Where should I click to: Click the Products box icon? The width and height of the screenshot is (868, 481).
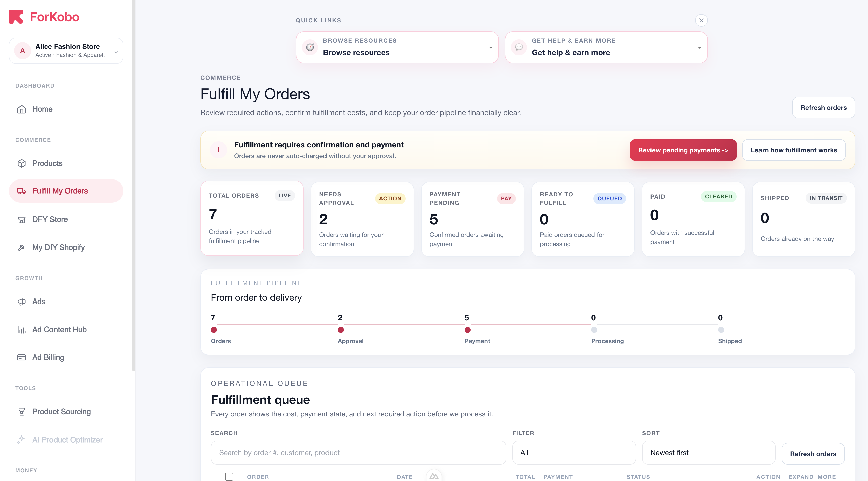click(22, 163)
